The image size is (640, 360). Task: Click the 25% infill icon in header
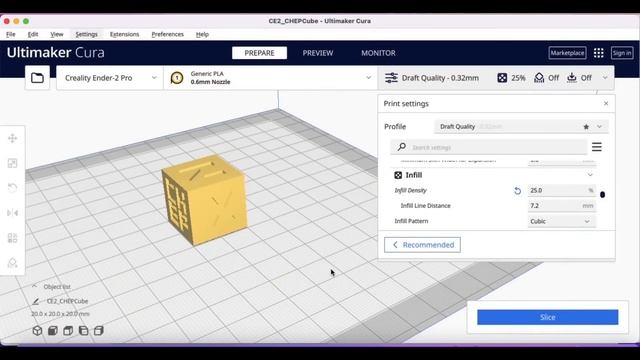pos(502,78)
